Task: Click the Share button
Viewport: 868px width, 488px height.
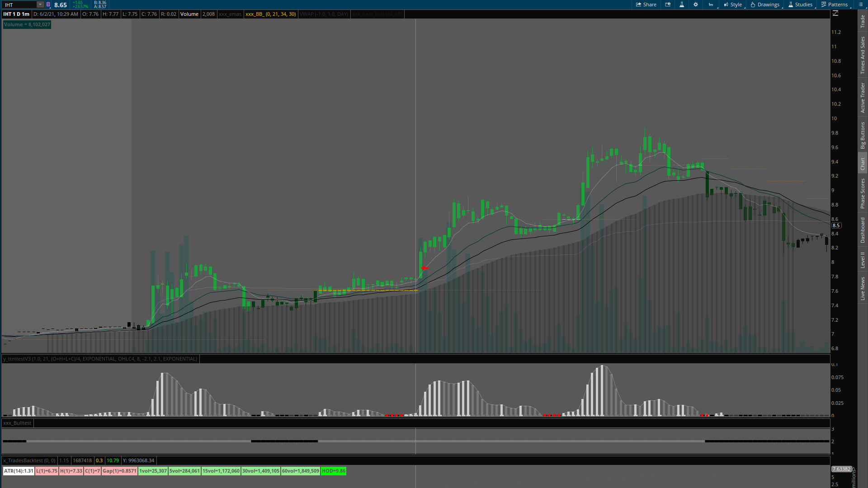Action: (646, 5)
